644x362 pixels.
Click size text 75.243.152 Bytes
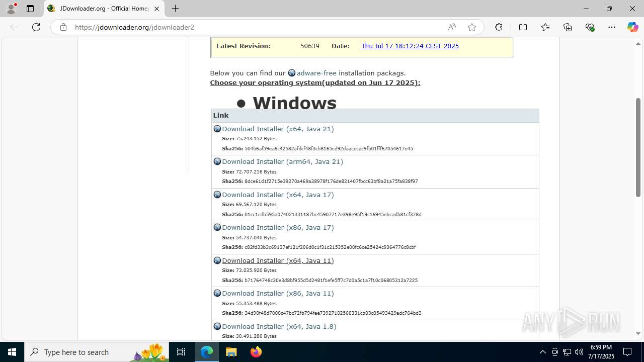tap(256, 139)
